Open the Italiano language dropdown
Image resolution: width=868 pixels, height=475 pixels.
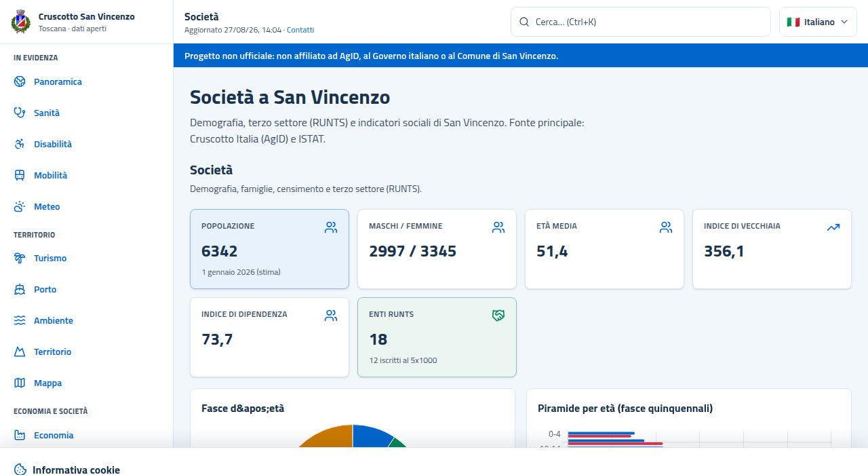818,22
